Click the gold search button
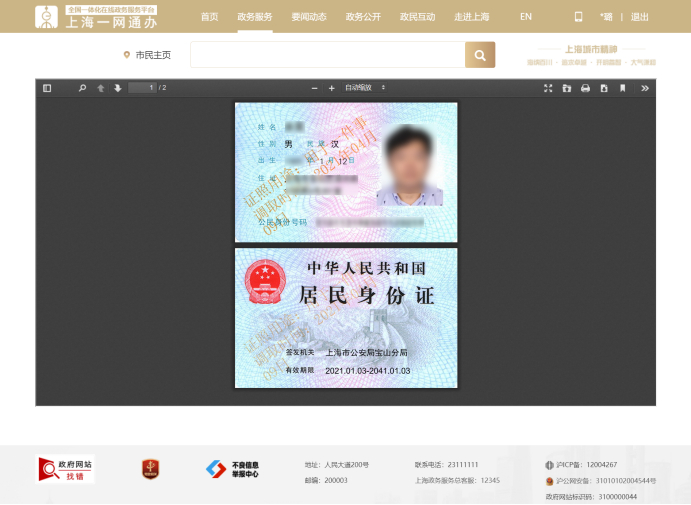This screenshot has width=691, height=505. [x=480, y=55]
